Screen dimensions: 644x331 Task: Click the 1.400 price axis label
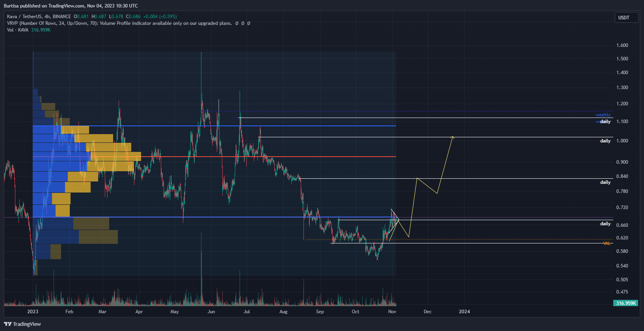tap(622, 73)
